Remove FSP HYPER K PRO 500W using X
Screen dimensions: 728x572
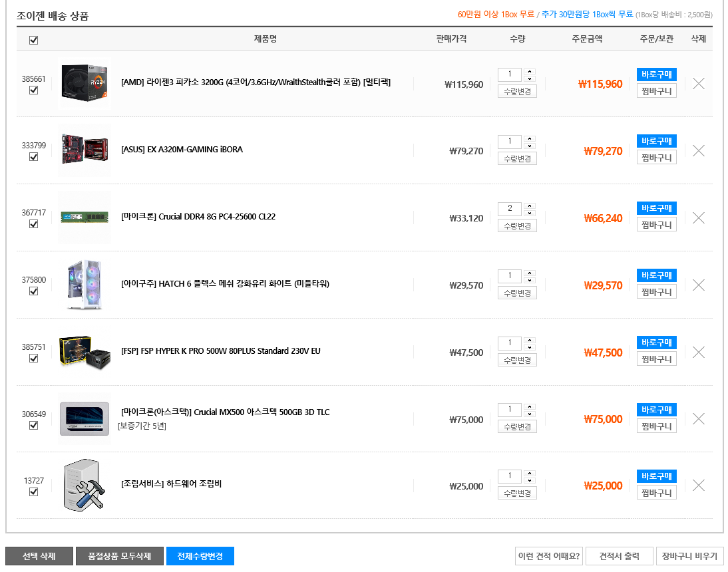[698, 352]
